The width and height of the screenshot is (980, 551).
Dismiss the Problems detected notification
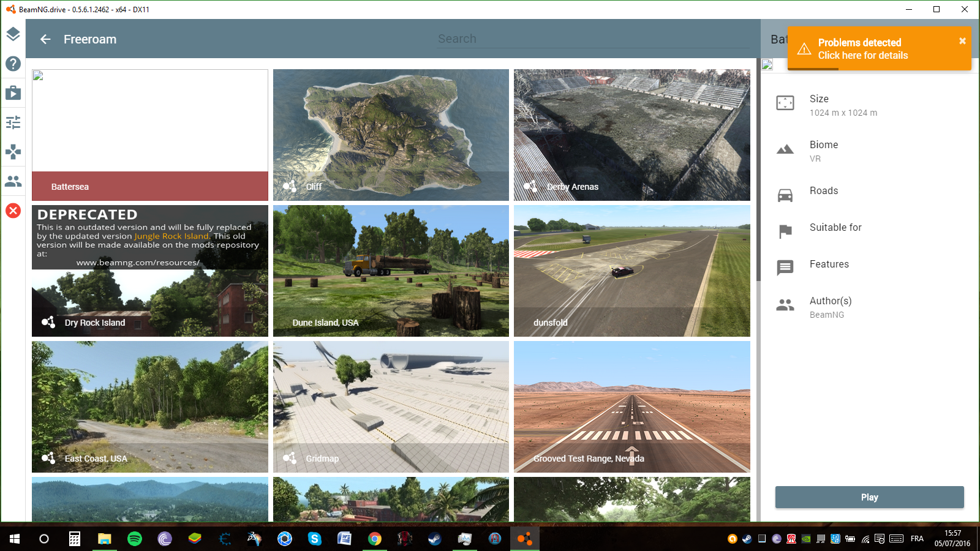962,41
